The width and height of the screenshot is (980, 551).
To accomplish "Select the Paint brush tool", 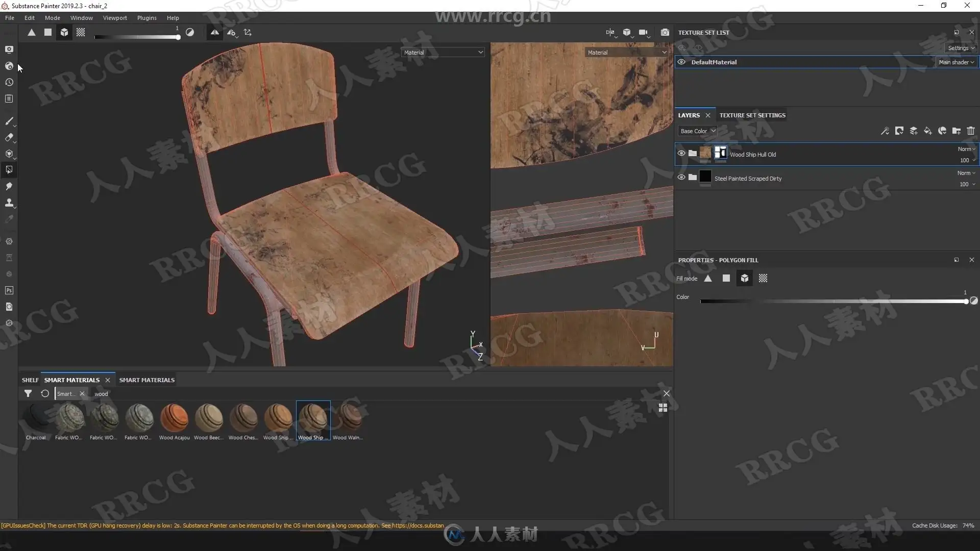I will (9, 121).
